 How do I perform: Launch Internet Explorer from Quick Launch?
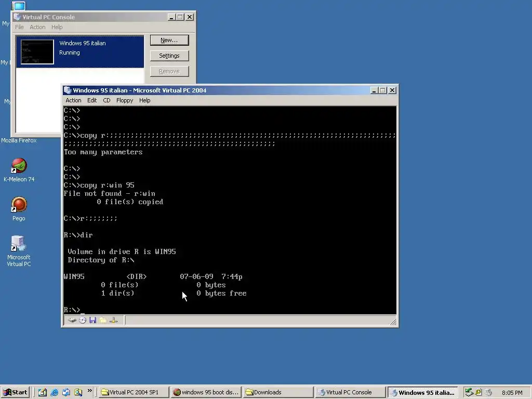[x=54, y=392]
